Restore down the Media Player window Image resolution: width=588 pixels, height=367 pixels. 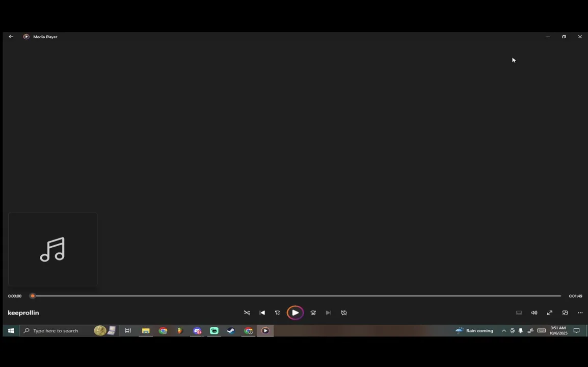tap(564, 37)
